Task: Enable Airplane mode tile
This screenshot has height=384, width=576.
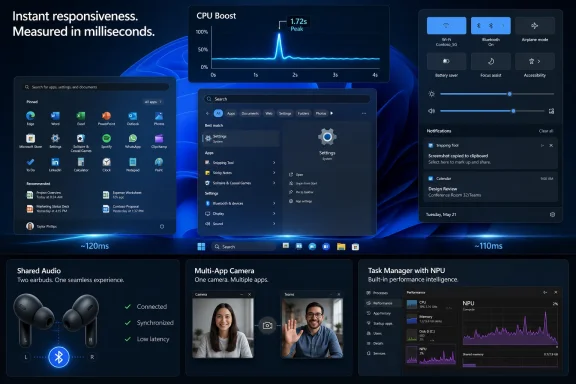Action: pyautogui.click(x=534, y=26)
